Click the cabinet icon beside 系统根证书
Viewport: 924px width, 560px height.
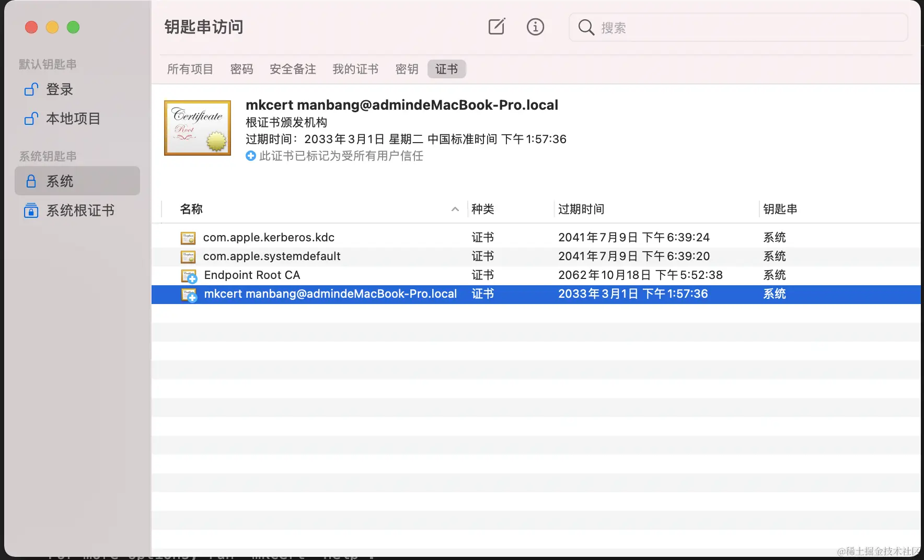point(31,211)
